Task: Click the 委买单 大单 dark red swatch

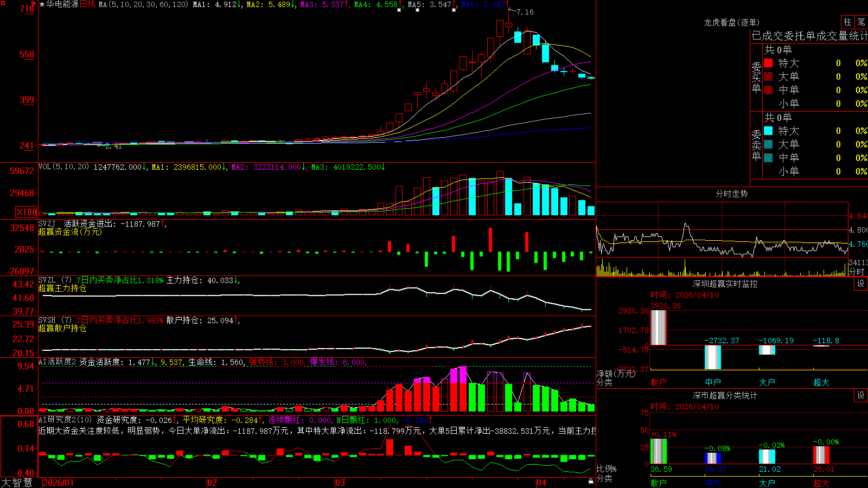Action: pyautogui.click(x=768, y=76)
